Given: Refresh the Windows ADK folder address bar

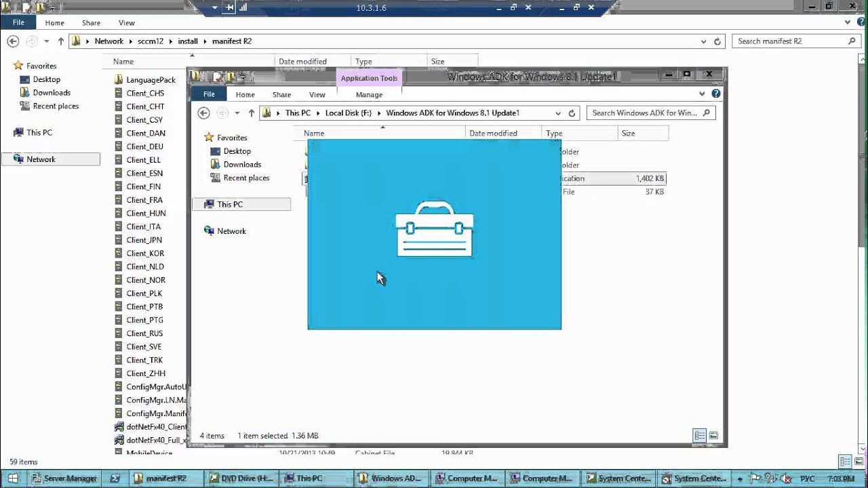Looking at the screenshot, I should click(572, 113).
